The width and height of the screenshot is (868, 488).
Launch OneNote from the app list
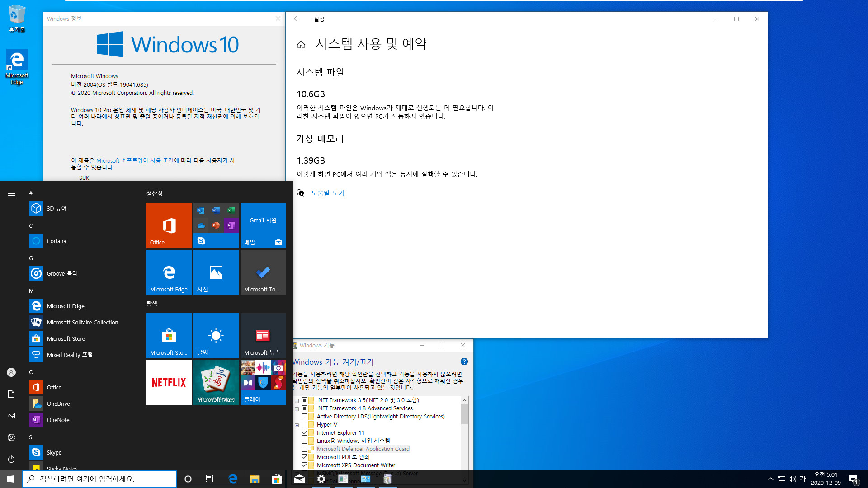(x=81, y=420)
